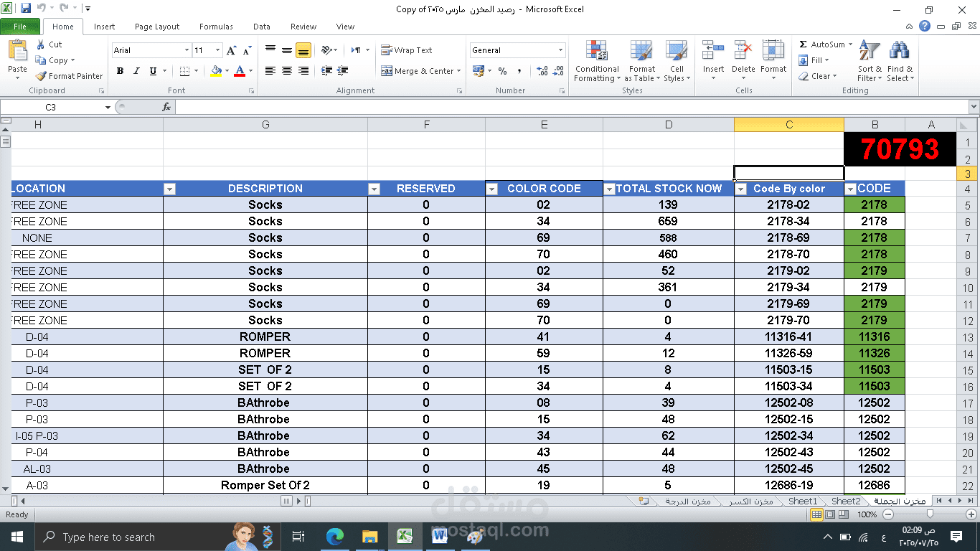The image size is (980, 551).
Task: Apply Percent Style format
Action: pyautogui.click(x=502, y=71)
